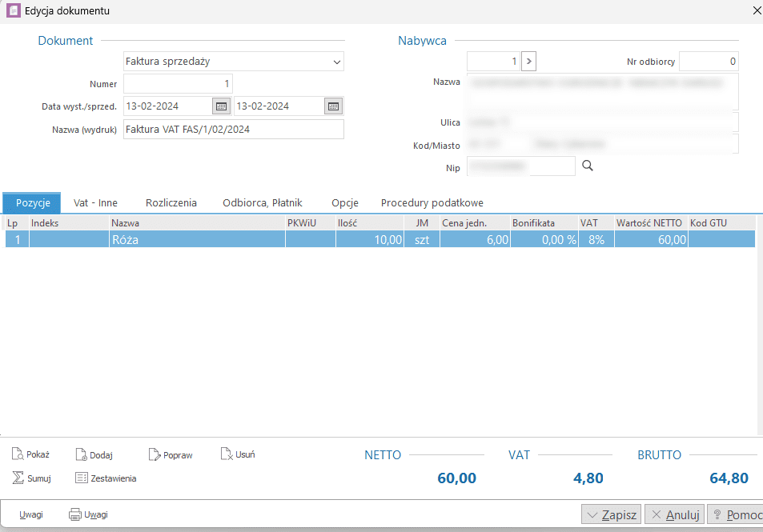
Task: Click the Pokaż (show) icon
Action: coord(18,454)
